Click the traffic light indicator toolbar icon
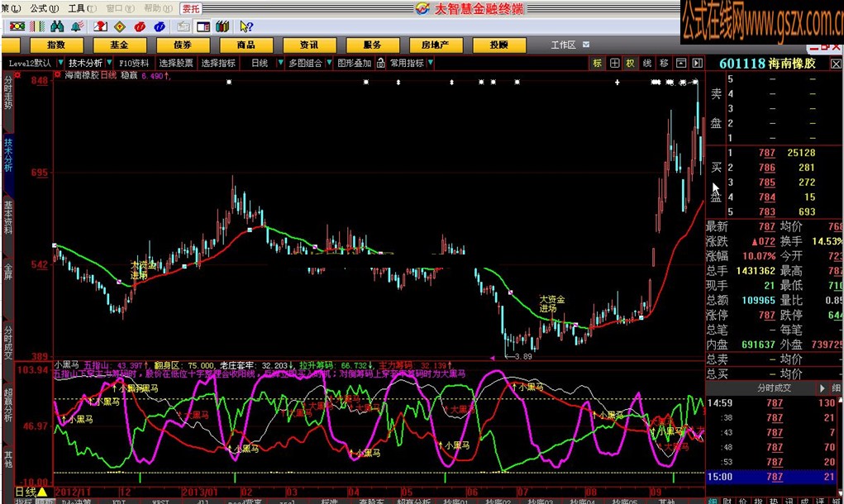This screenshot has width=844, height=504. (x=17, y=26)
